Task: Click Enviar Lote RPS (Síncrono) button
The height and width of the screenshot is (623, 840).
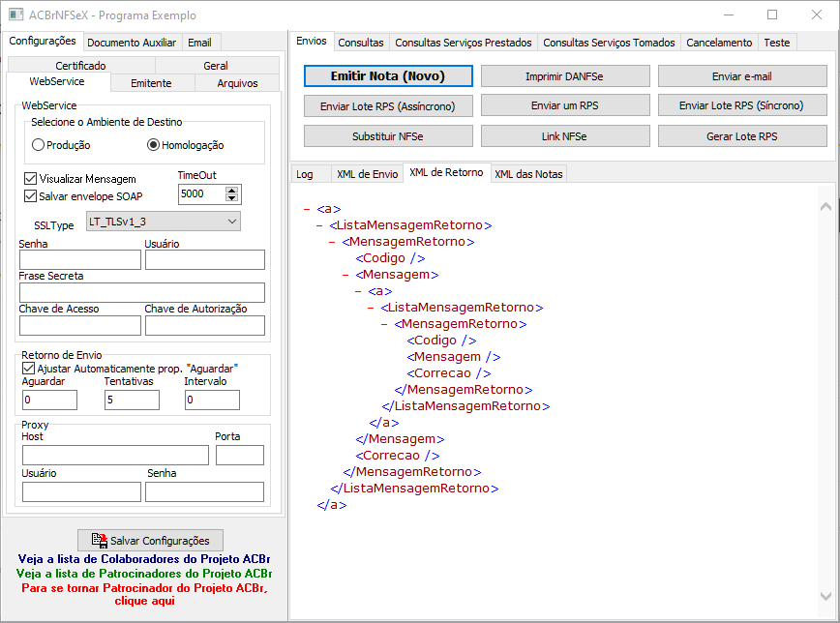Action: click(x=742, y=105)
